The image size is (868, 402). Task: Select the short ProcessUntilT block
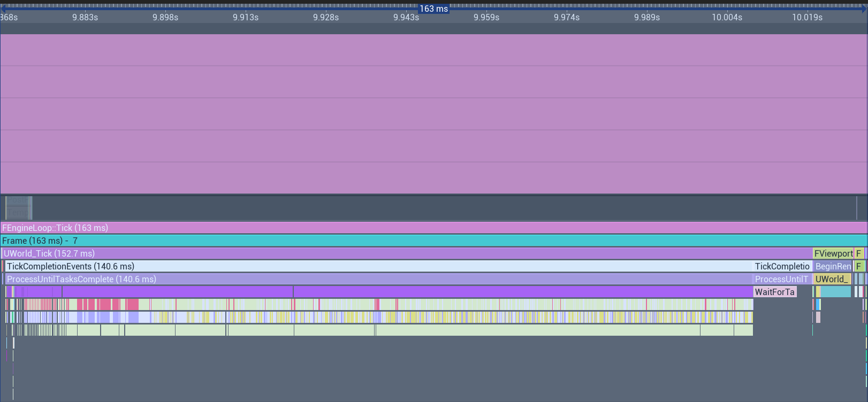click(x=781, y=279)
